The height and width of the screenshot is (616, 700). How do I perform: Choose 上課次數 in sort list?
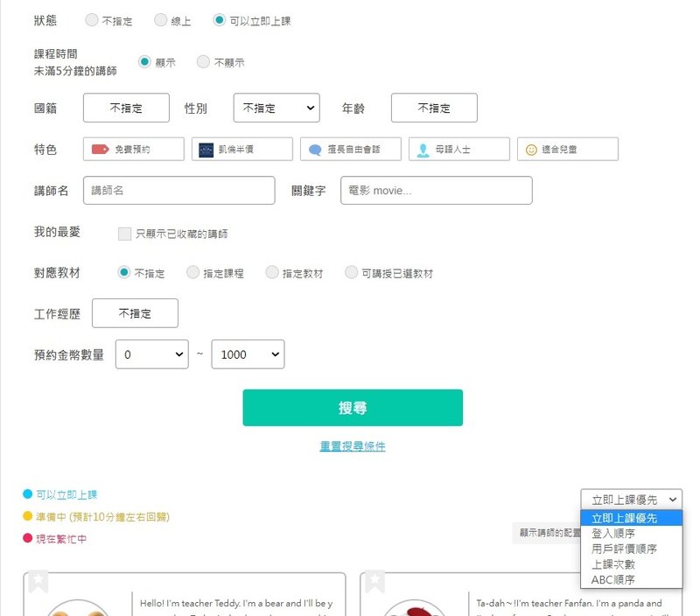[x=631, y=564]
